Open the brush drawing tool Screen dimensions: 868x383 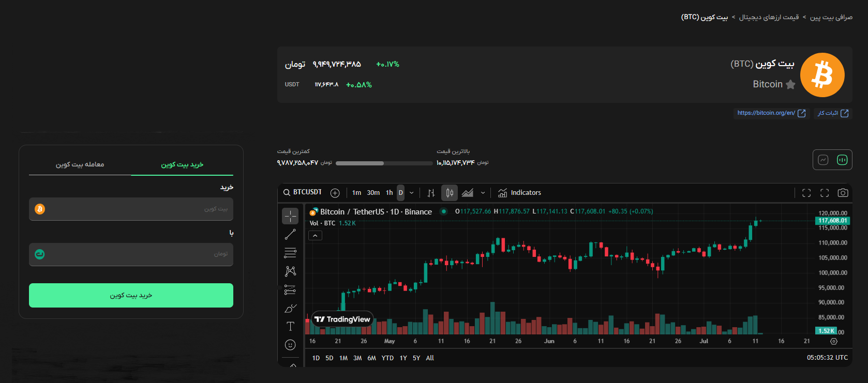click(290, 309)
